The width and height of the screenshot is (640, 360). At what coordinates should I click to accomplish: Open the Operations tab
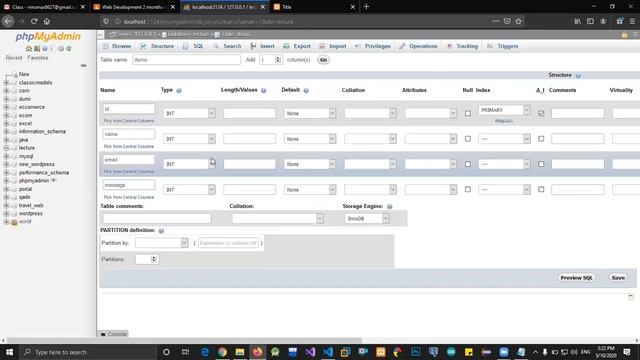(418, 46)
